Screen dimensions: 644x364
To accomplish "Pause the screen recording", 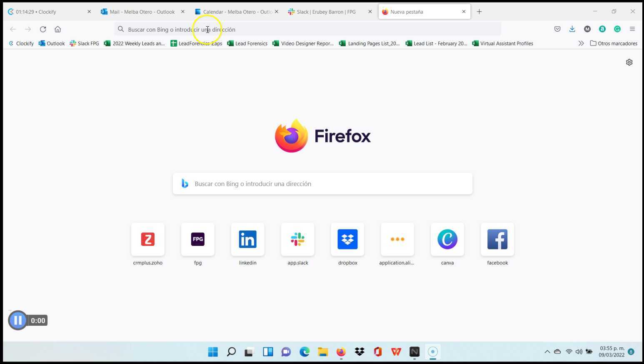I will pyautogui.click(x=18, y=320).
